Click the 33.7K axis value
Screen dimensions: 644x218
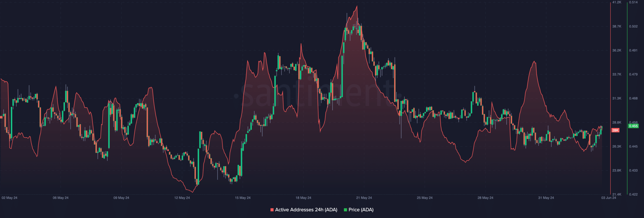click(x=617, y=74)
